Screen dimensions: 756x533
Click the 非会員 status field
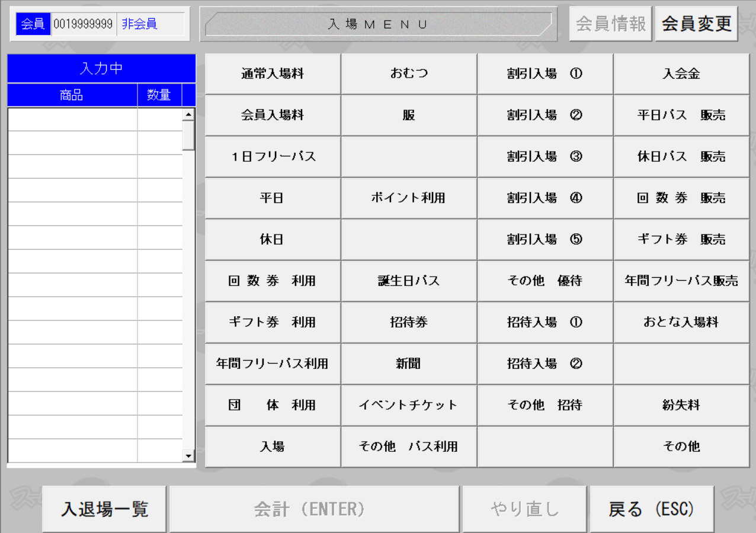pos(151,24)
